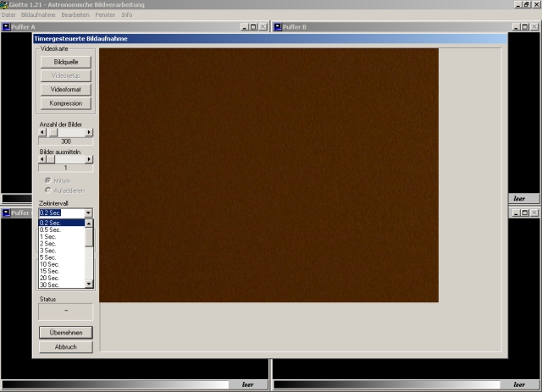Click scroll-down arrow of the interval list
Viewport: 542px width, 392px height.
coord(90,284)
